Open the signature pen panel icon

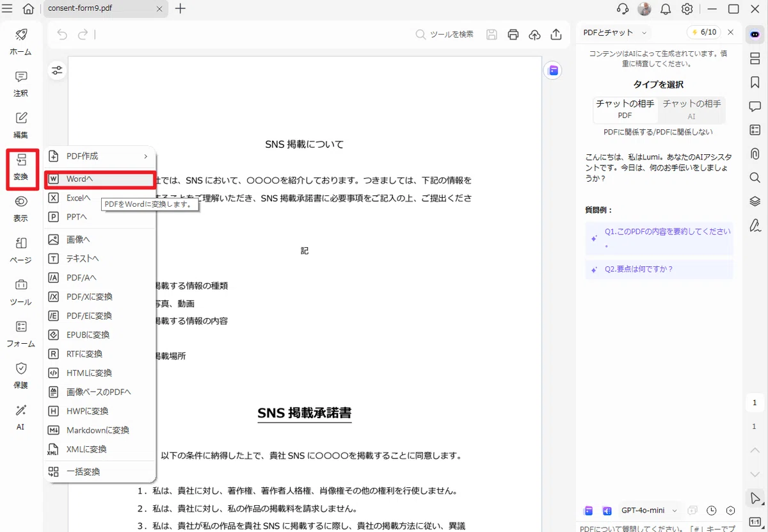pyautogui.click(x=755, y=225)
